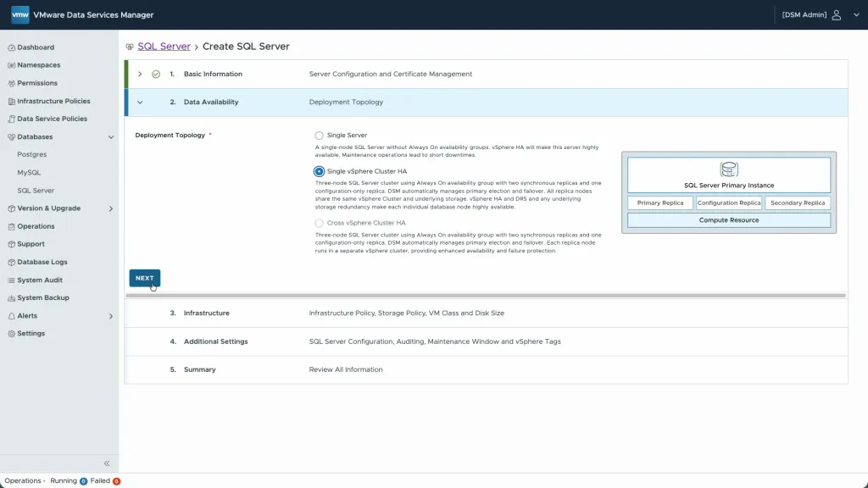Image resolution: width=868 pixels, height=488 pixels.
Task: Click the Database Logs sidebar icon
Action: point(11,263)
